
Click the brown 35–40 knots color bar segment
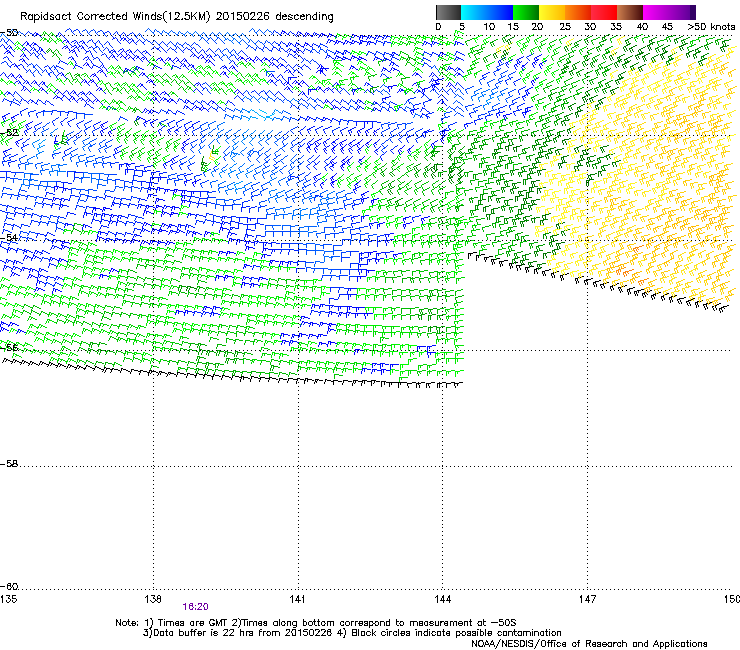pyautogui.click(x=630, y=12)
